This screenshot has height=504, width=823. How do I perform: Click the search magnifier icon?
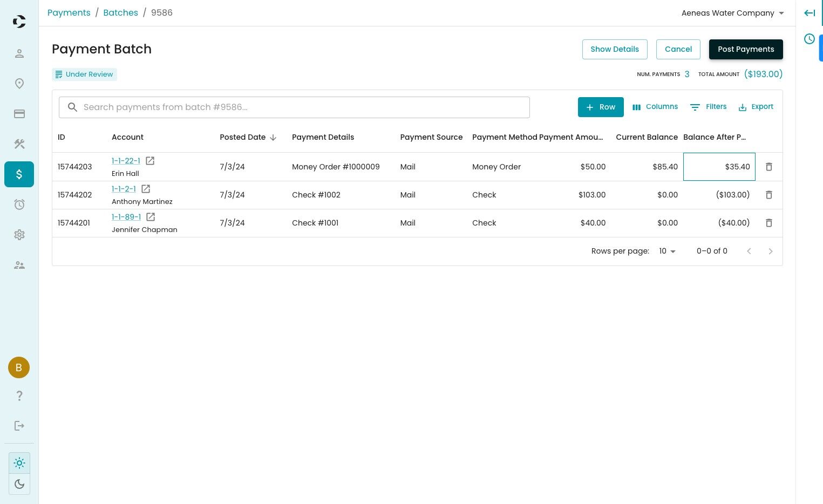coord(72,107)
